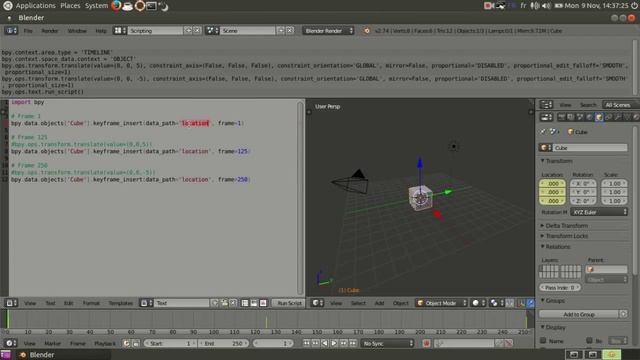
Task: Open the Templates menu in text editor
Action: (x=121, y=303)
